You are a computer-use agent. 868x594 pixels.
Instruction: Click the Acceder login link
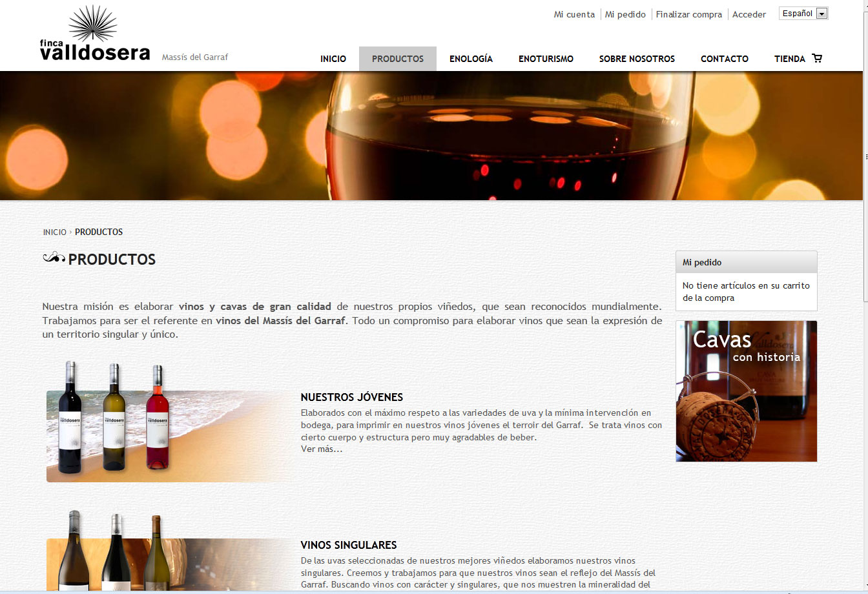click(749, 14)
